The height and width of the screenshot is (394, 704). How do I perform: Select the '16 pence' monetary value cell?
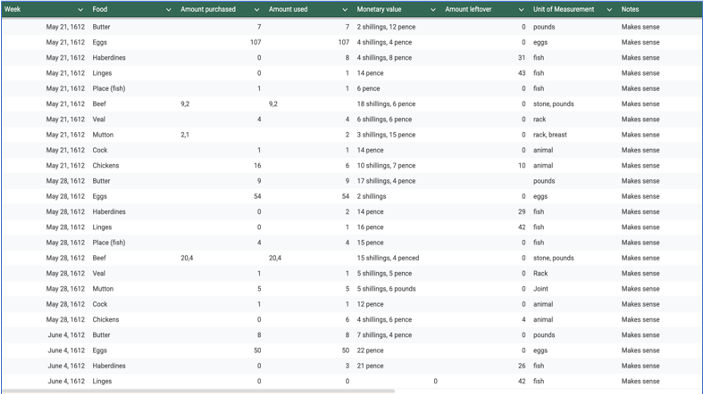(370, 227)
